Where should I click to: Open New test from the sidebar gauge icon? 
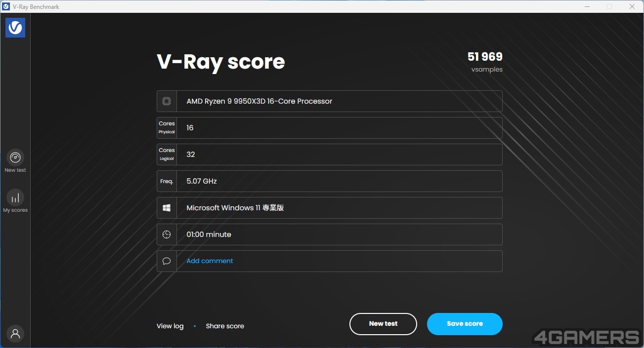click(15, 157)
